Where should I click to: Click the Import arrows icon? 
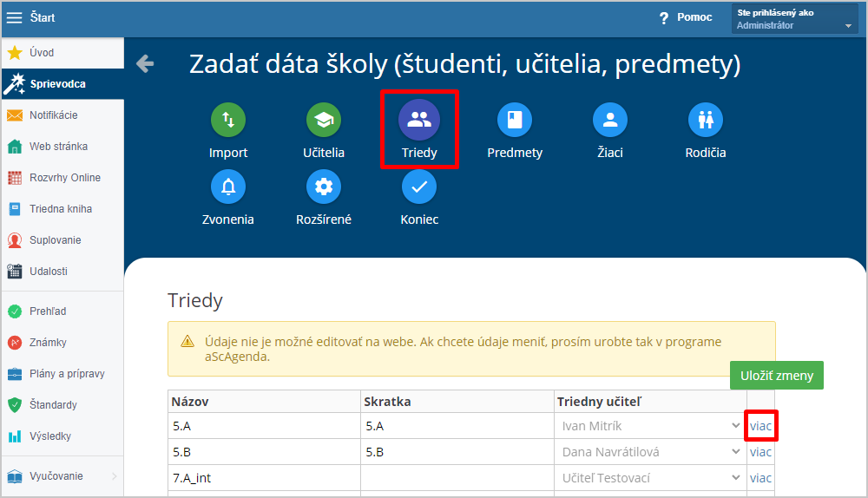click(x=228, y=121)
